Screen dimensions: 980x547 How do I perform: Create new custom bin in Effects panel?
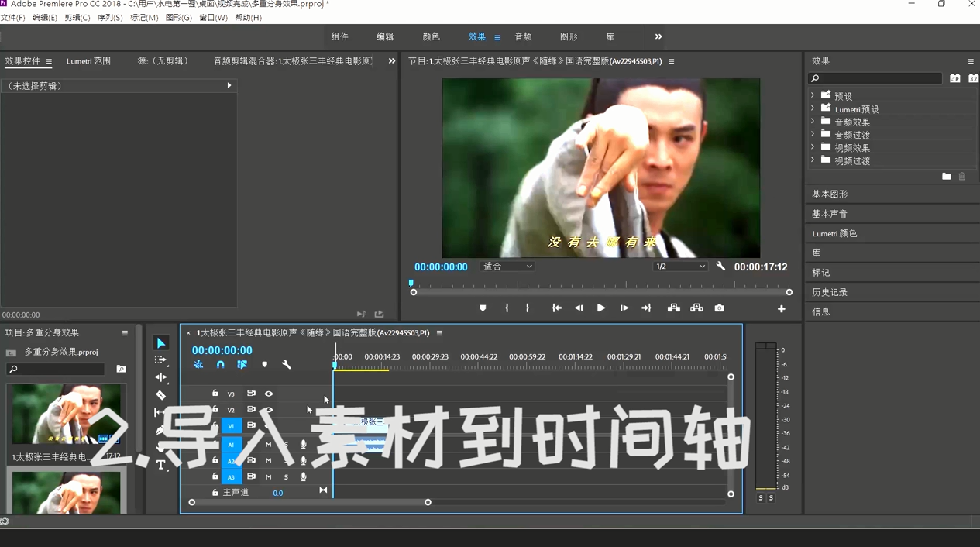point(947,177)
